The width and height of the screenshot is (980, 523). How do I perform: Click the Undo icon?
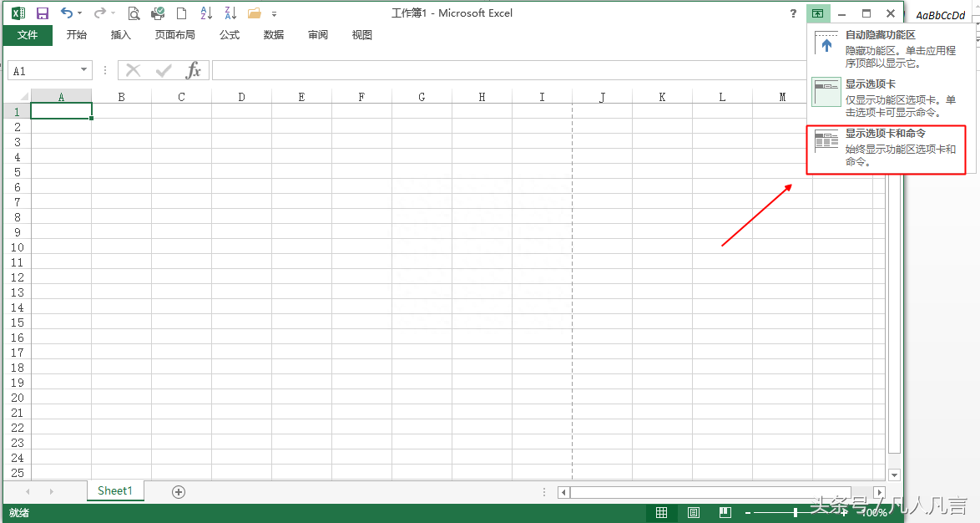67,13
